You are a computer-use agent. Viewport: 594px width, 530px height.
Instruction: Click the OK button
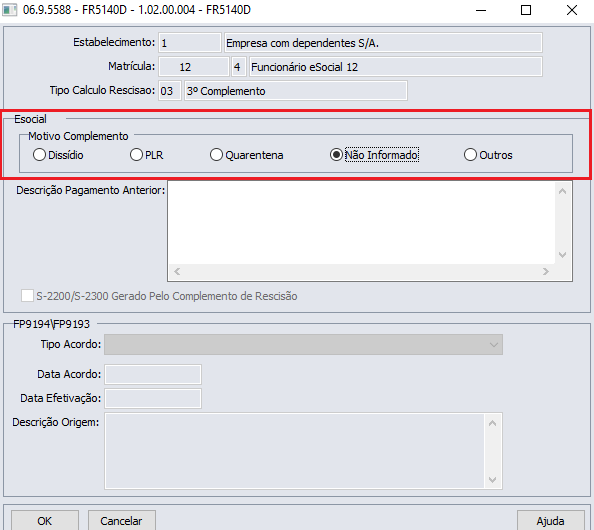click(x=45, y=521)
